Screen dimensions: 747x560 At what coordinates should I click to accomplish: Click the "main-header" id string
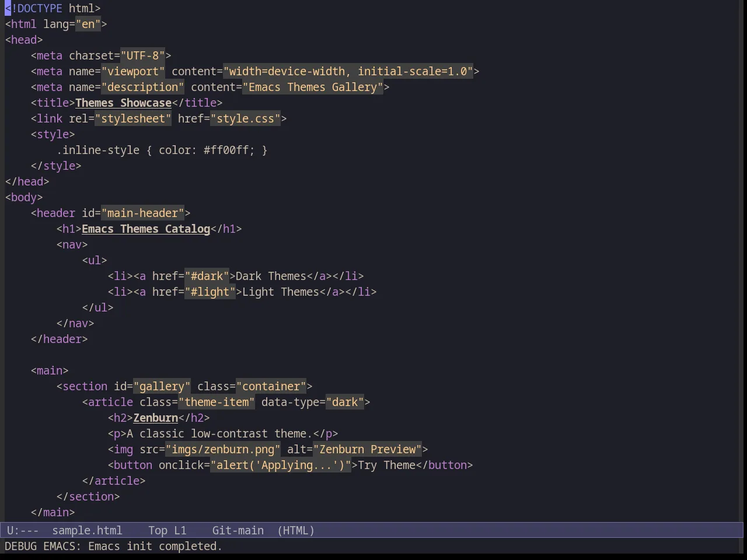(143, 213)
